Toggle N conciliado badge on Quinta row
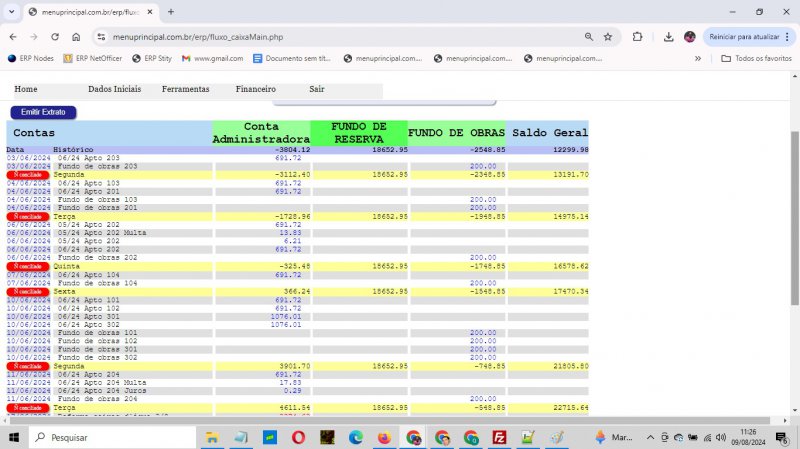800x449 pixels. (27, 267)
